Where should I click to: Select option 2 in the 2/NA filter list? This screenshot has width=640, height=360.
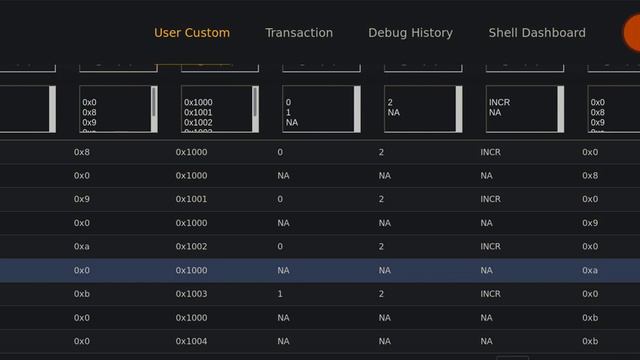390,102
